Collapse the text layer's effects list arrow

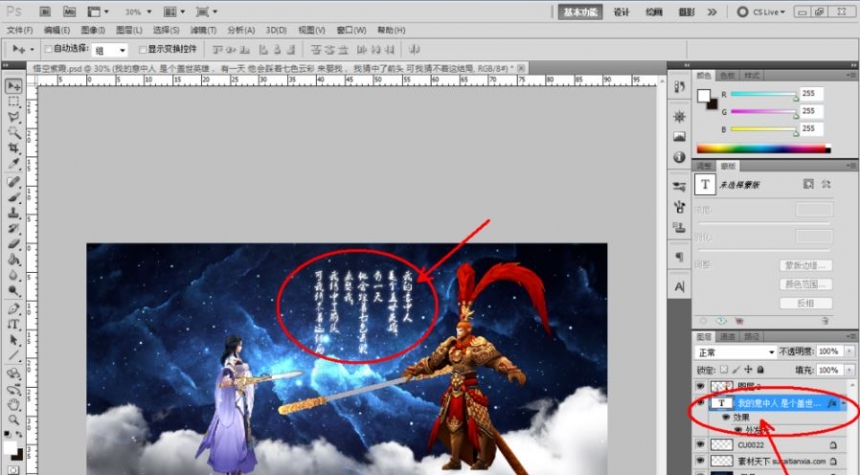[x=844, y=403]
